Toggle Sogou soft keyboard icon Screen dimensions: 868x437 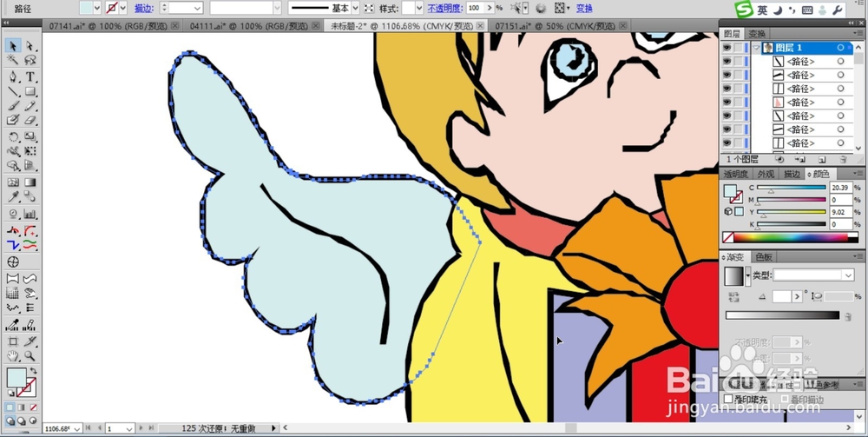pos(807,10)
